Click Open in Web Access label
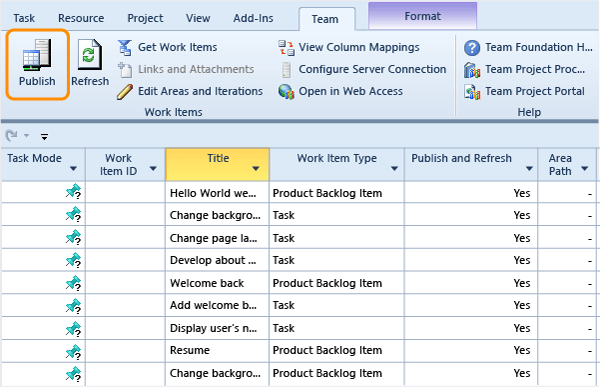 (x=351, y=91)
